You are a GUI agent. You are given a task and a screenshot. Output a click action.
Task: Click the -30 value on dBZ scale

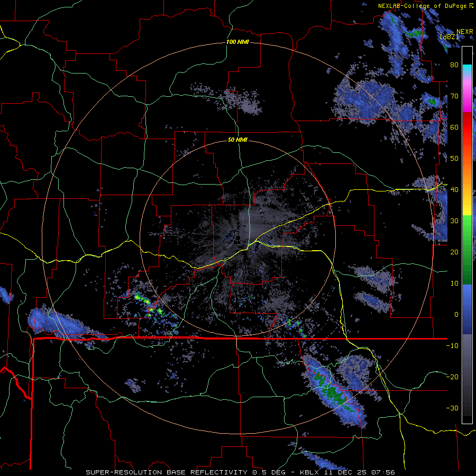point(452,408)
